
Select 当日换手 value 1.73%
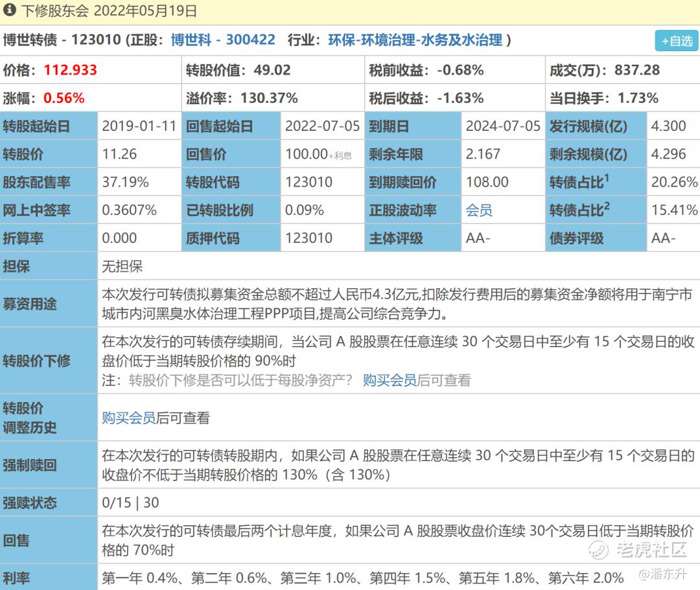point(638,98)
